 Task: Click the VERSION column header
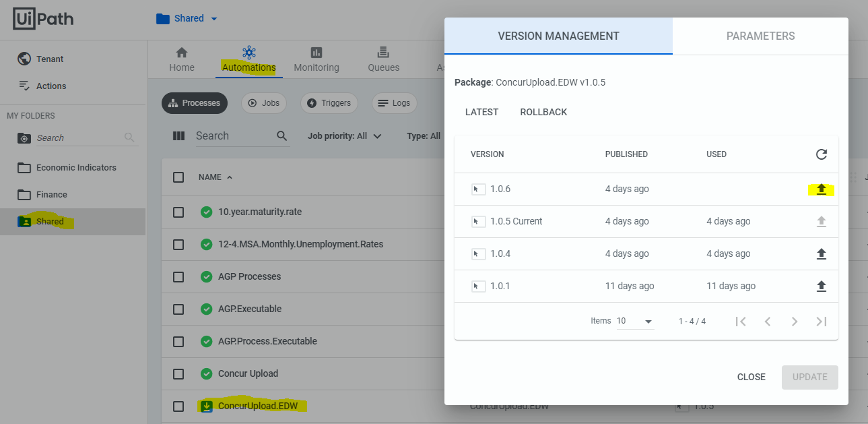pos(488,154)
